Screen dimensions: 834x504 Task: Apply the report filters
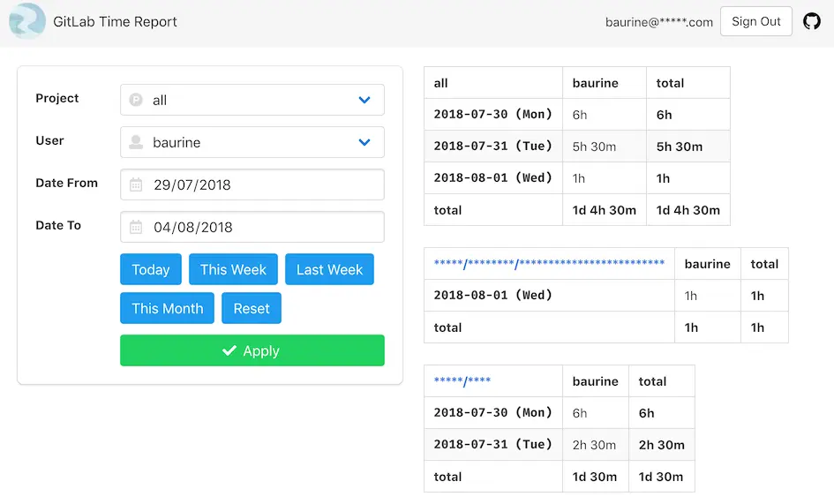[x=252, y=350]
